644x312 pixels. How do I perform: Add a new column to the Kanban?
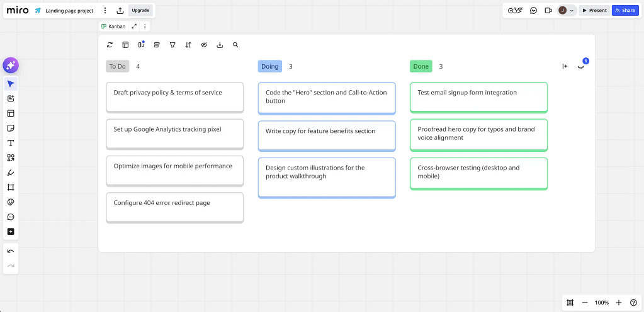coord(565,66)
